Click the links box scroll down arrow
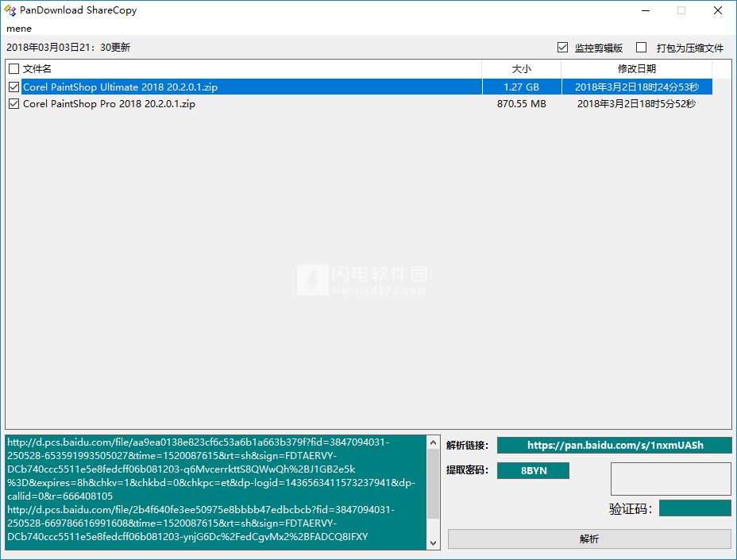 click(x=434, y=543)
